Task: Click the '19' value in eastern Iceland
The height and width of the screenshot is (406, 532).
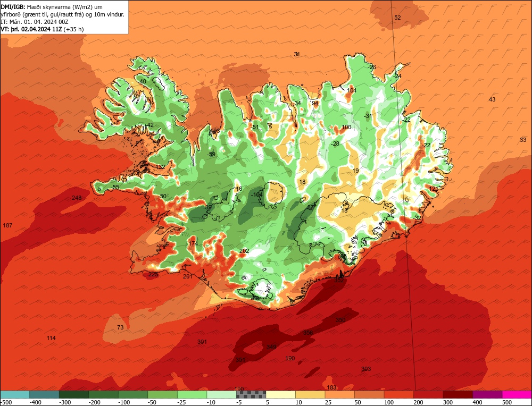Action: pyautogui.click(x=355, y=171)
